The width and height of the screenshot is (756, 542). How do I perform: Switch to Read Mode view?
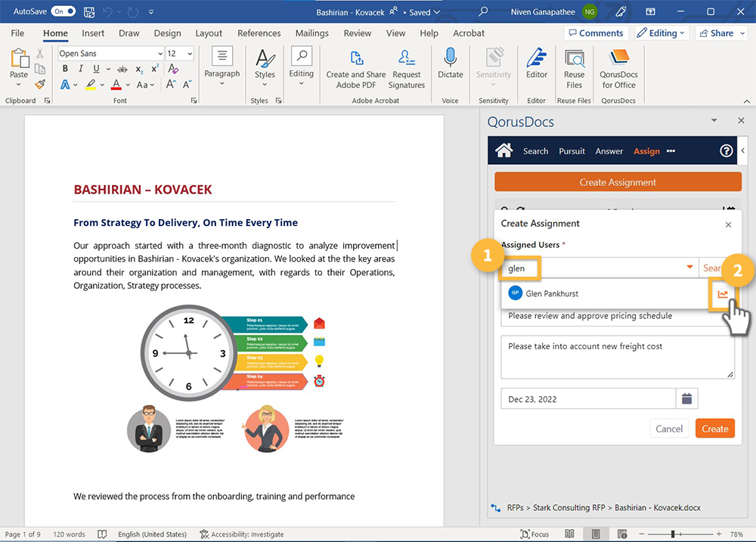pos(569,534)
